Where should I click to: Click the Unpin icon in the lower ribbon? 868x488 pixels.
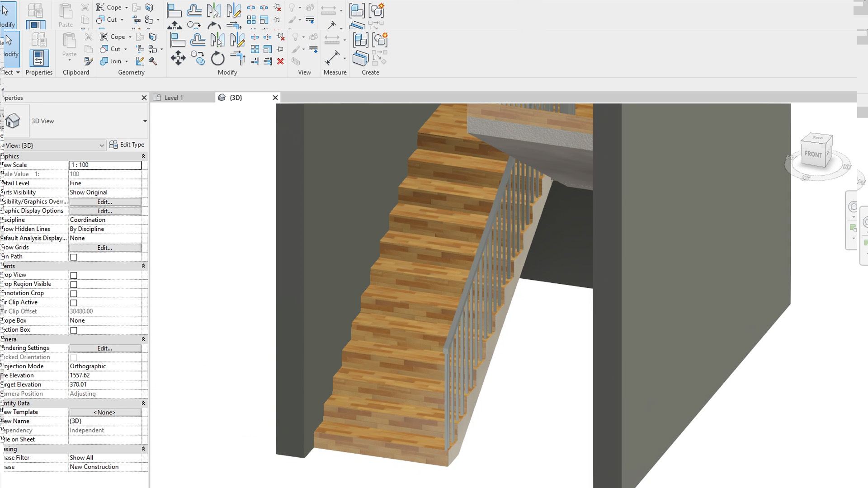tap(281, 37)
